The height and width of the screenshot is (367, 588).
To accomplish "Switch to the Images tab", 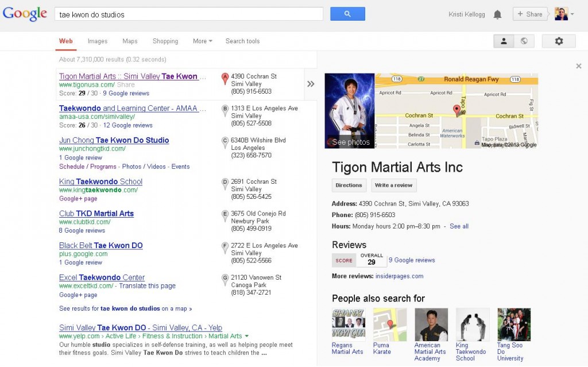I will pyautogui.click(x=98, y=41).
